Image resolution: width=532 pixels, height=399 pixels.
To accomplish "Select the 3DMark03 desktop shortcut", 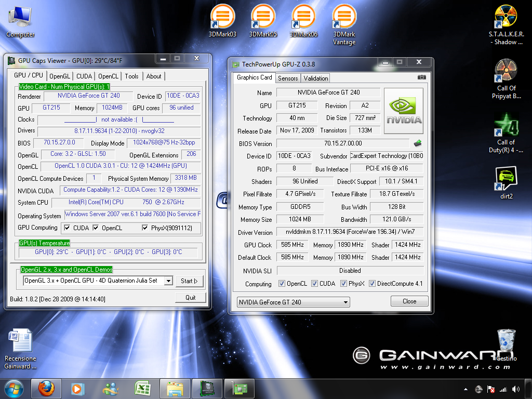I will point(222,21).
